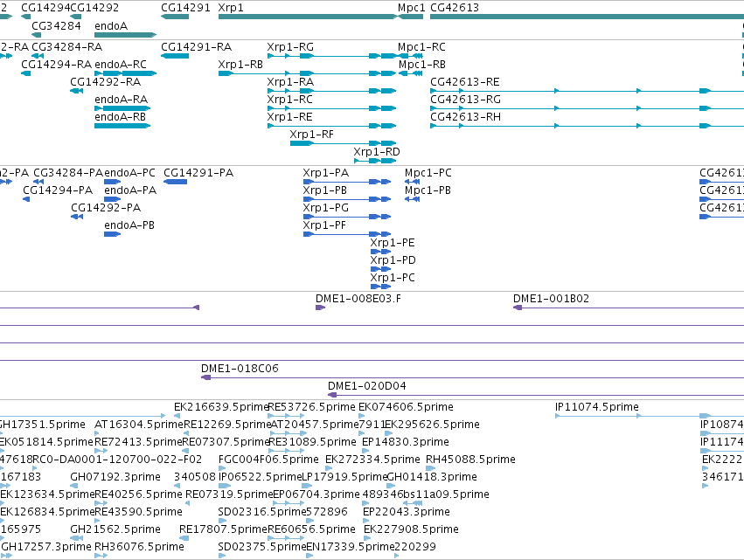
Task: Open transcript CG14294-RA
Action: pyautogui.click(x=57, y=65)
